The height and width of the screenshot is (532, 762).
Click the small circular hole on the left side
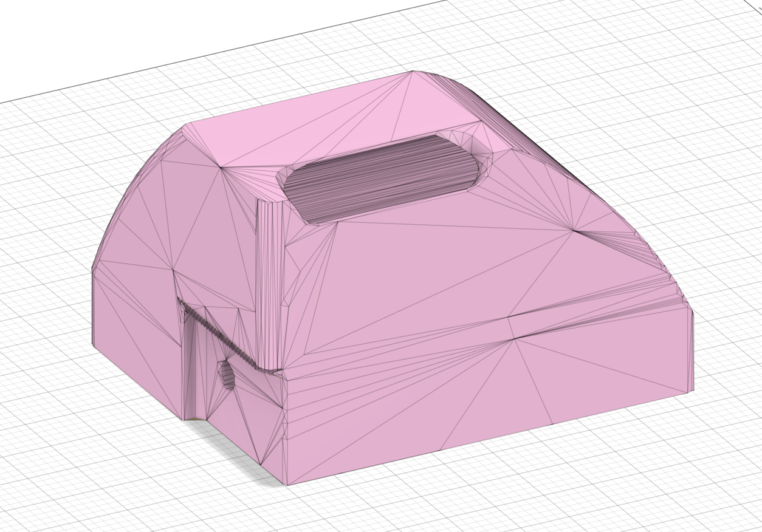(x=227, y=375)
